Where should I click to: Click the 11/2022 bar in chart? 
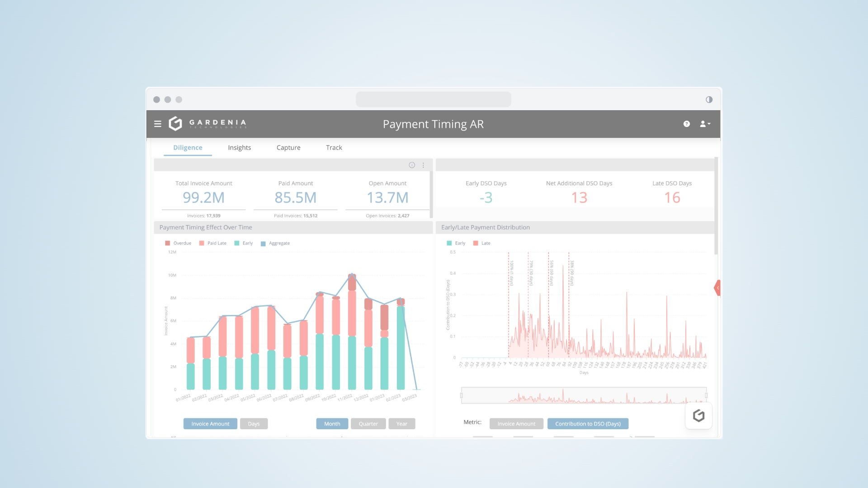click(352, 332)
